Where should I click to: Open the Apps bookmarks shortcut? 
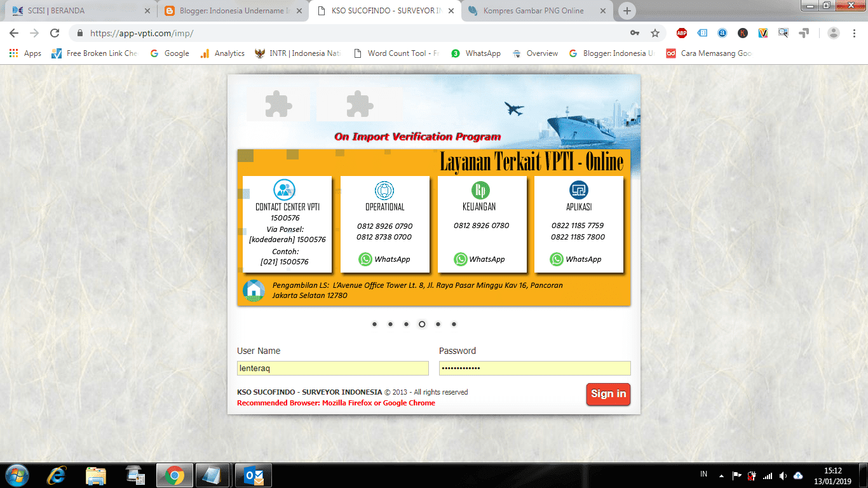click(x=25, y=53)
